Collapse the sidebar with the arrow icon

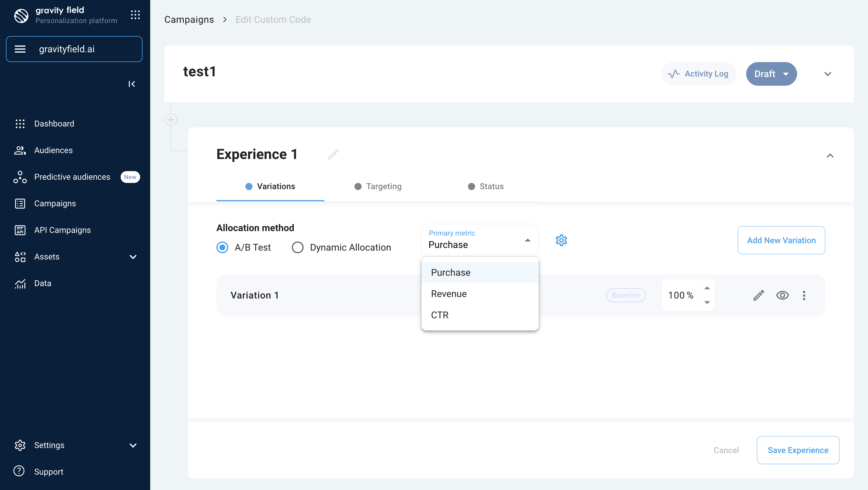tap(132, 84)
